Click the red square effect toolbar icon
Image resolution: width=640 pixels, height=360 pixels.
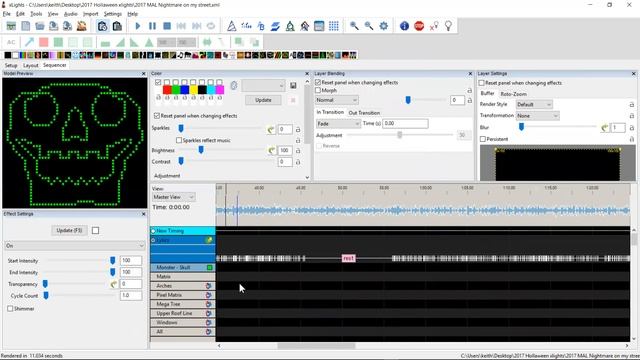[x=44, y=42]
